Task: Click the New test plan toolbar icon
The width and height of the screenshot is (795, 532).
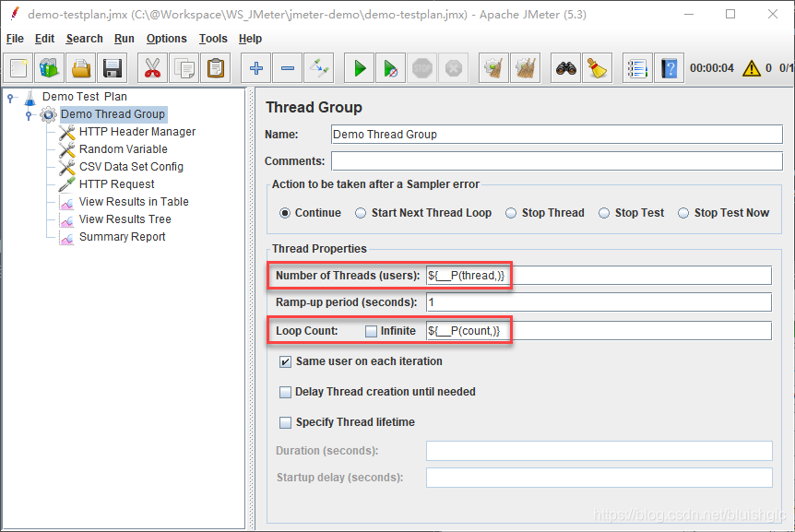Action: (x=18, y=68)
